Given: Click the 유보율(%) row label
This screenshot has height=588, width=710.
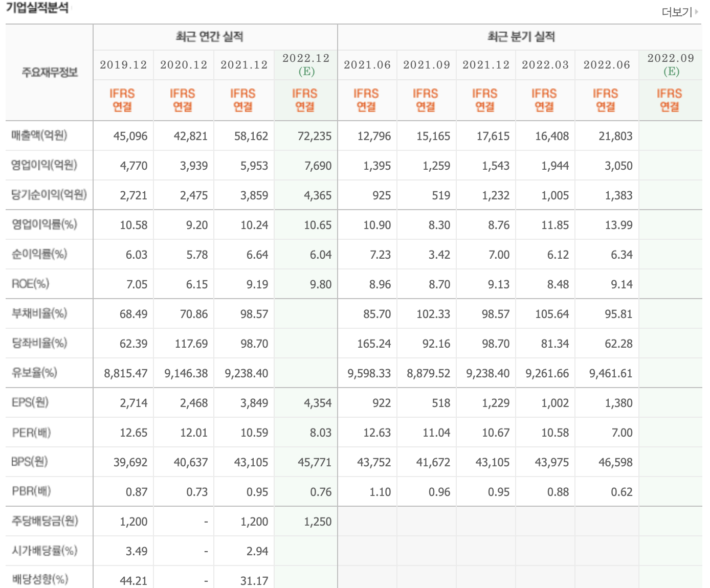Looking at the screenshot, I should (34, 373).
